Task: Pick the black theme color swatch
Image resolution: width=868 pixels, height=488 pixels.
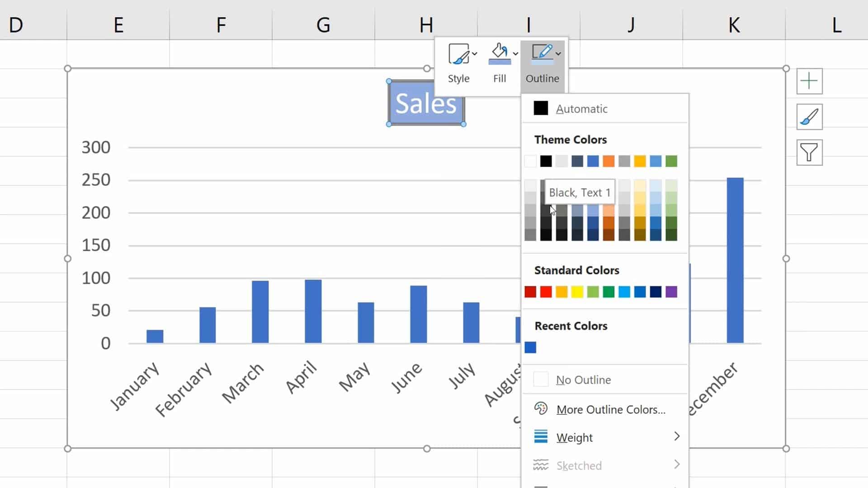Action: click(546, 161)
